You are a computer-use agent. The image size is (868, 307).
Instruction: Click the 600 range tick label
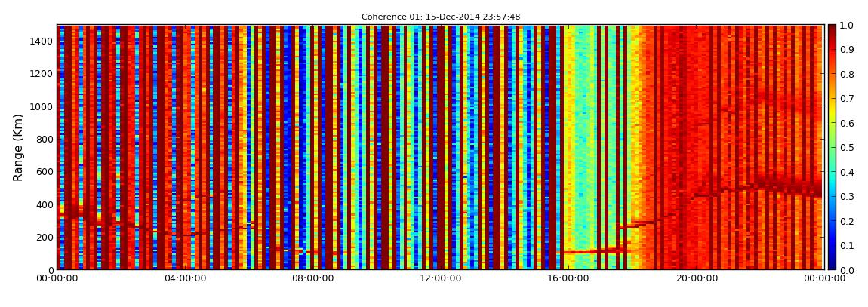pos(45,171)
